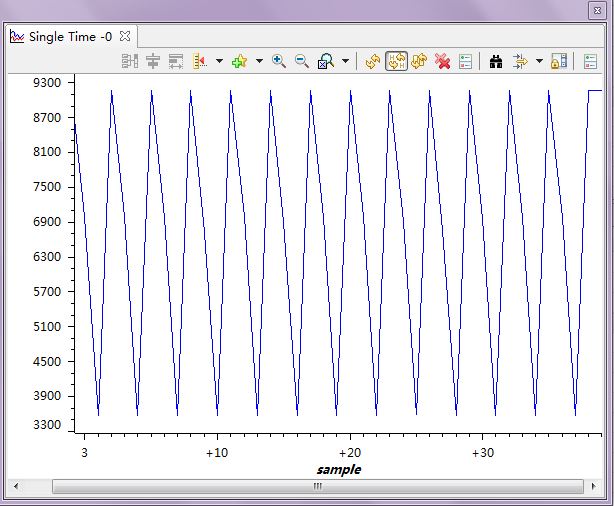Click the +30 x-axis label
Screen dimensions: 614x506
point(483,453)
